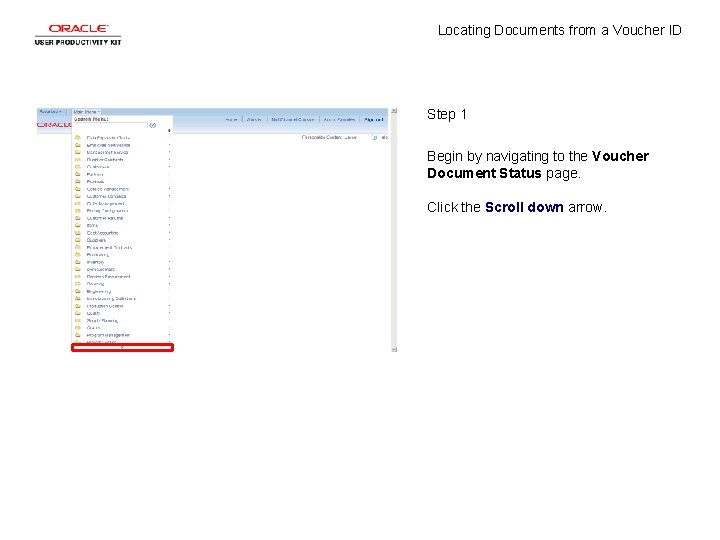Click the folder icon for Manufacturing Definitions
The height and width of the screenshot is (540, 720).
point(78,298)
